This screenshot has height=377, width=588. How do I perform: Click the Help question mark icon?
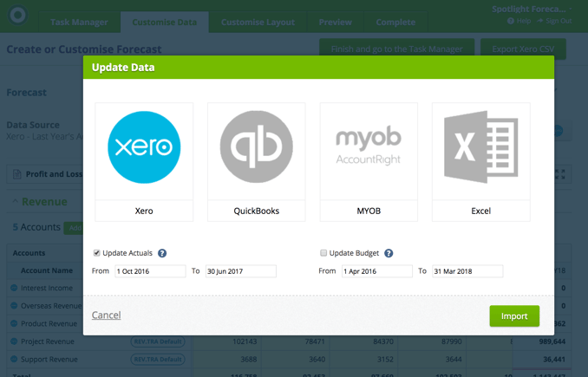pos(510,21)
